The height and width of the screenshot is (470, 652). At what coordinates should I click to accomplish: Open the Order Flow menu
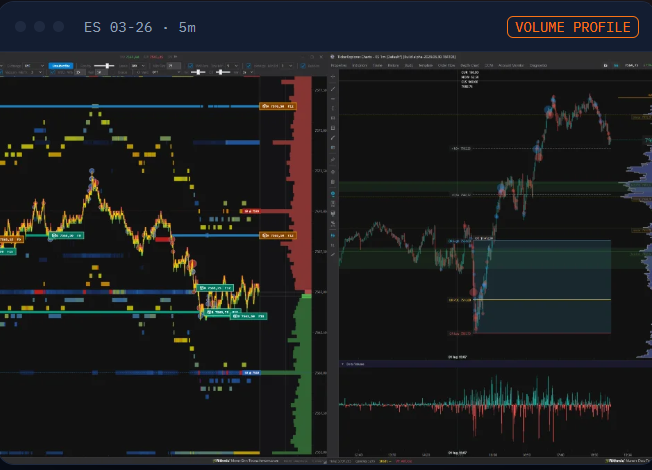[x=447, y=65]
